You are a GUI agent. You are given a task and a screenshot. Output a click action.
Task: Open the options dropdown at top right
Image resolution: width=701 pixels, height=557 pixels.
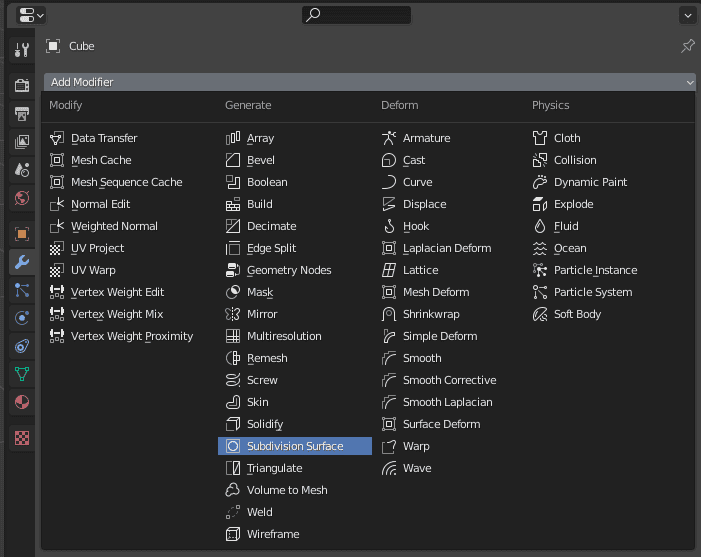[687, 15]
